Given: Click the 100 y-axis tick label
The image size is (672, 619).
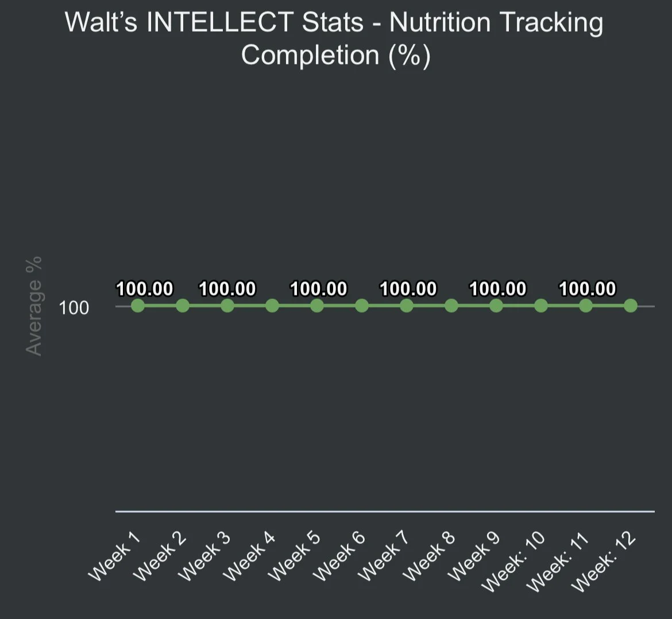Looking at the screenshot, I should pos(74,308).
